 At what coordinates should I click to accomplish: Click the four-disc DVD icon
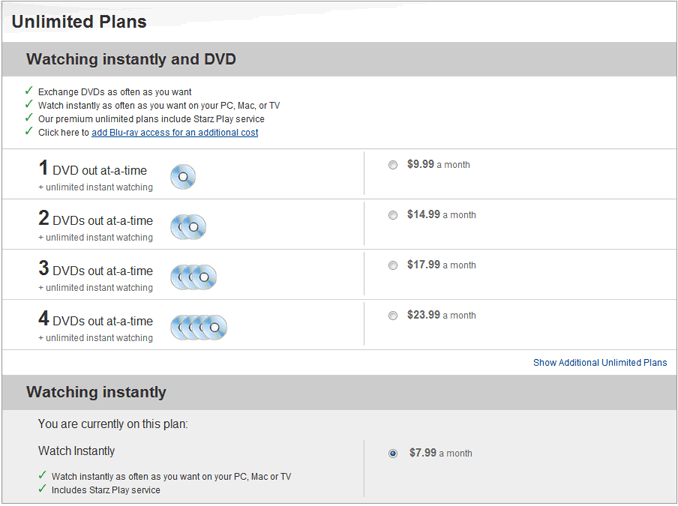(198, 327)
